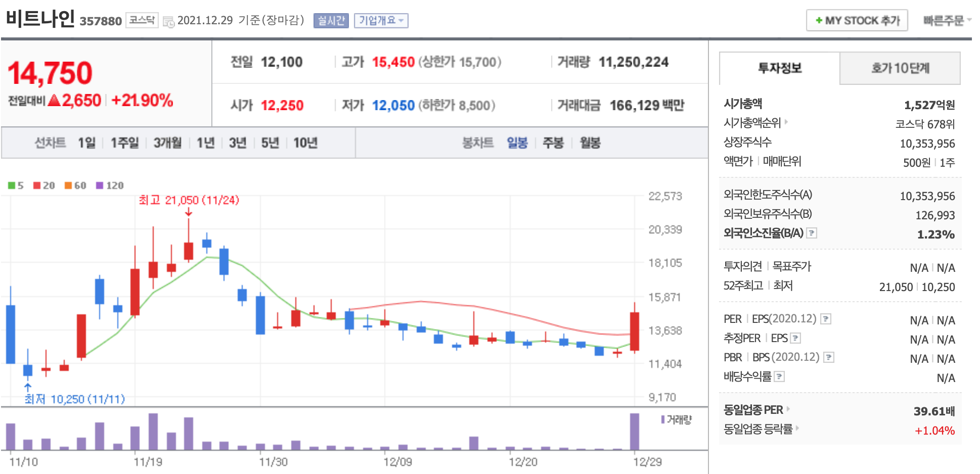
Task: Click the 시가총액 value 1,527억원
Action: click(x=929, y=105)
